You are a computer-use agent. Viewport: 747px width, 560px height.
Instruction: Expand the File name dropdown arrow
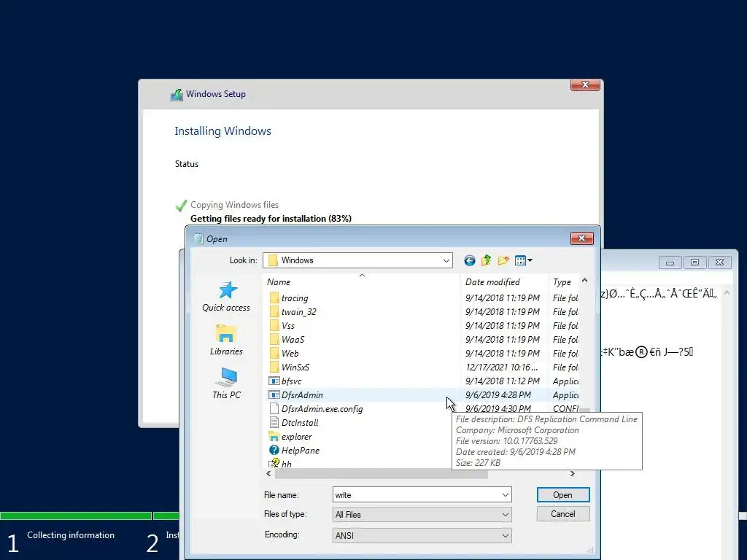pos(506,495)
